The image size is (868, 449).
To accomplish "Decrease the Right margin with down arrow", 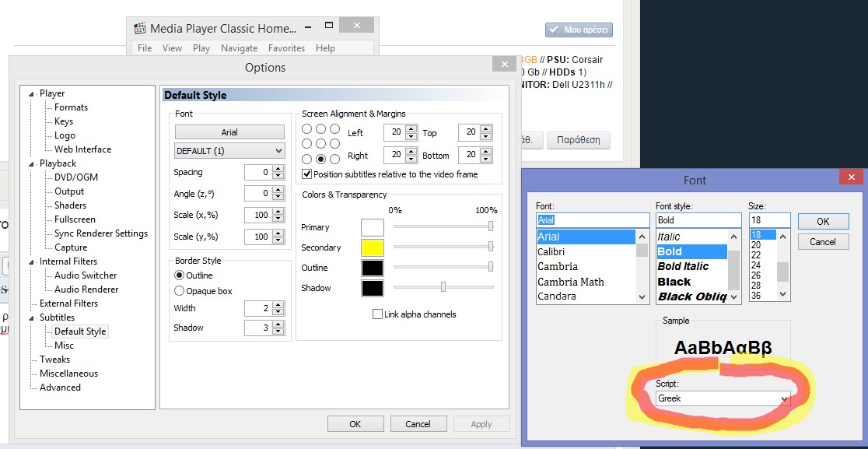I will coord(411,159).
